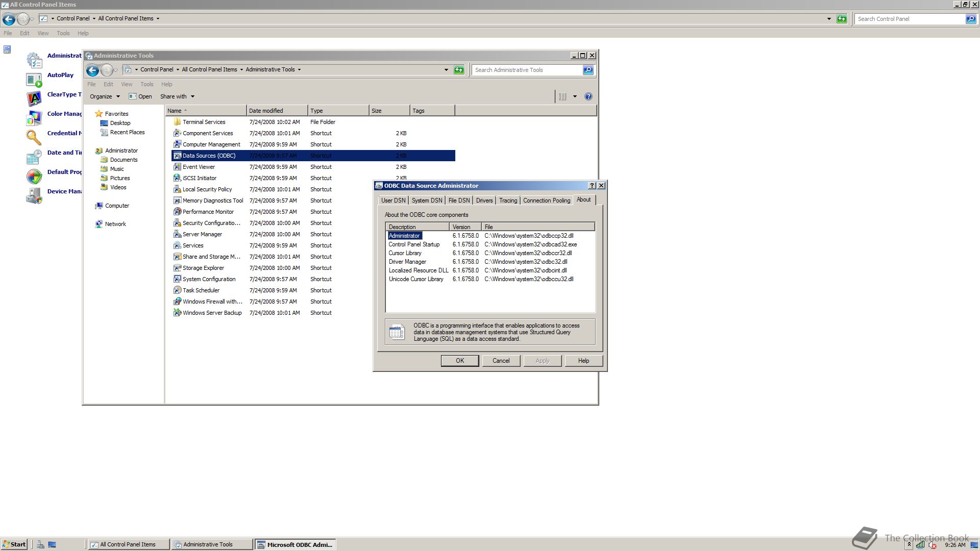Expand the main Control Panel address dropdown
Viewport: 980px width, 551px height.
pos(829,19)
